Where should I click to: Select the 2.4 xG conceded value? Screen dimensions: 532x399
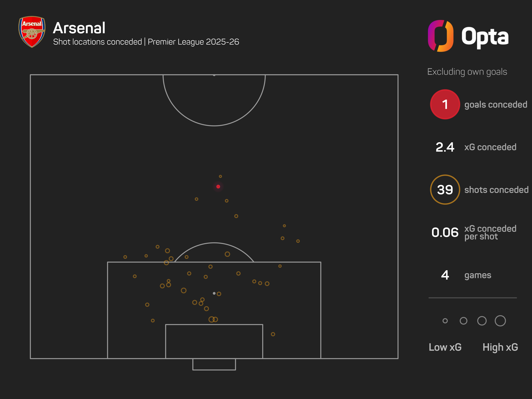click(445, 147)
